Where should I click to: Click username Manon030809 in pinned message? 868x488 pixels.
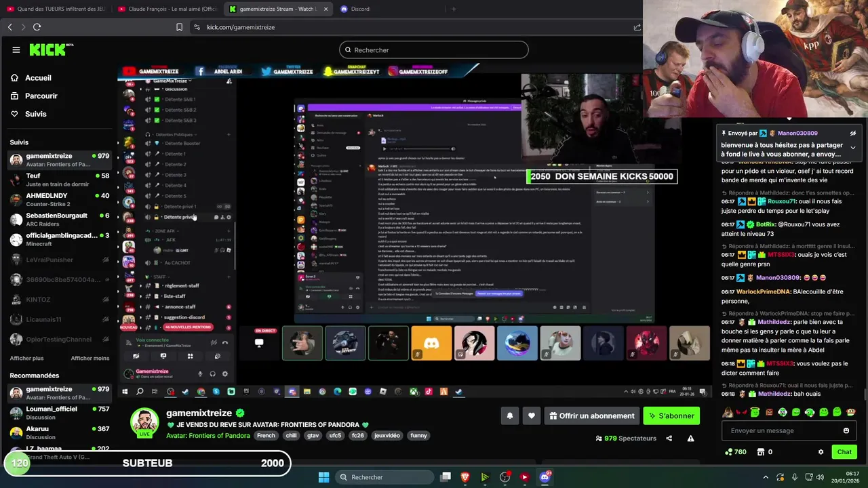[x=797, y=134]
